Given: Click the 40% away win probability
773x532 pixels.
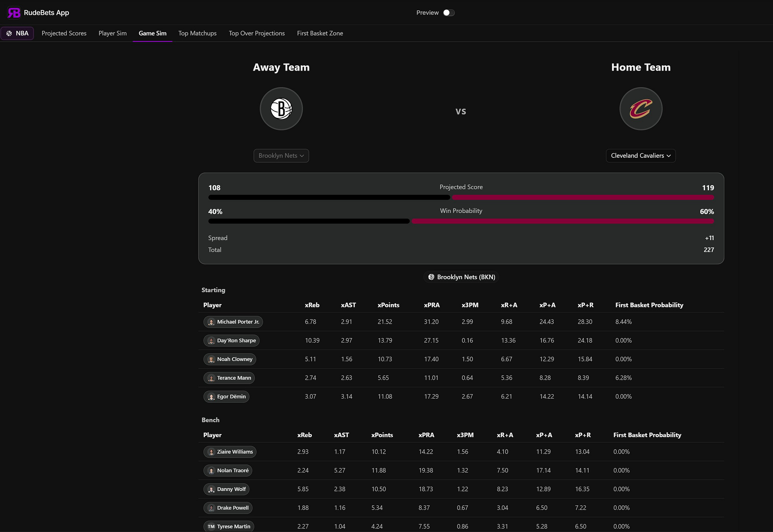Looking at the screenshot, I should [215, 212].
